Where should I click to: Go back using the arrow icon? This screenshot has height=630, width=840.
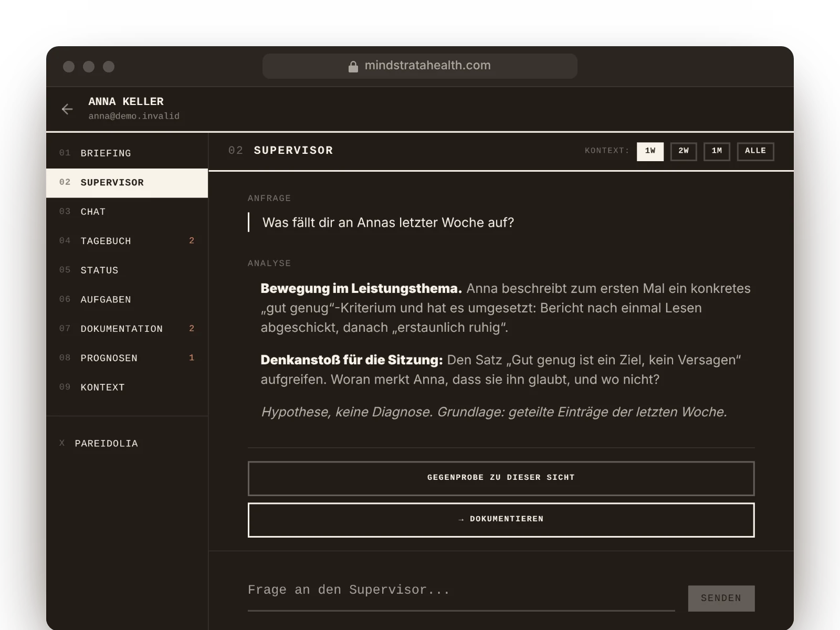coord(67,109)
